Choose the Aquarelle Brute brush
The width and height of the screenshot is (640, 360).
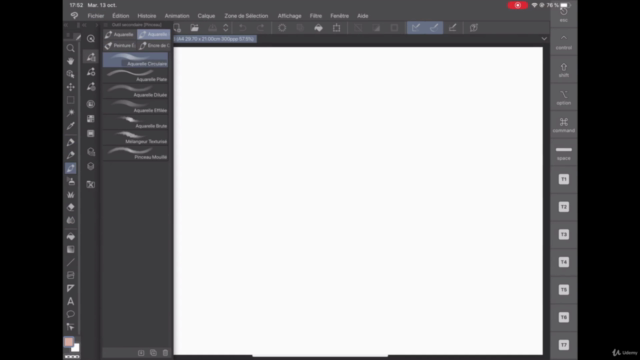click(136, 122)
